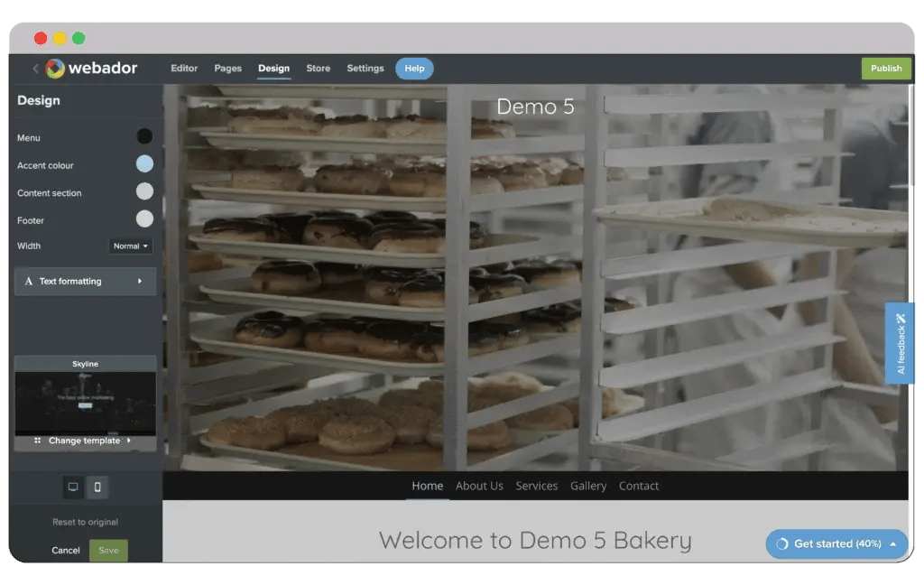Click the back arrow beside Webador logo
Image resolution: width=924 pixels, height=585 pixels.
[36, 69]
